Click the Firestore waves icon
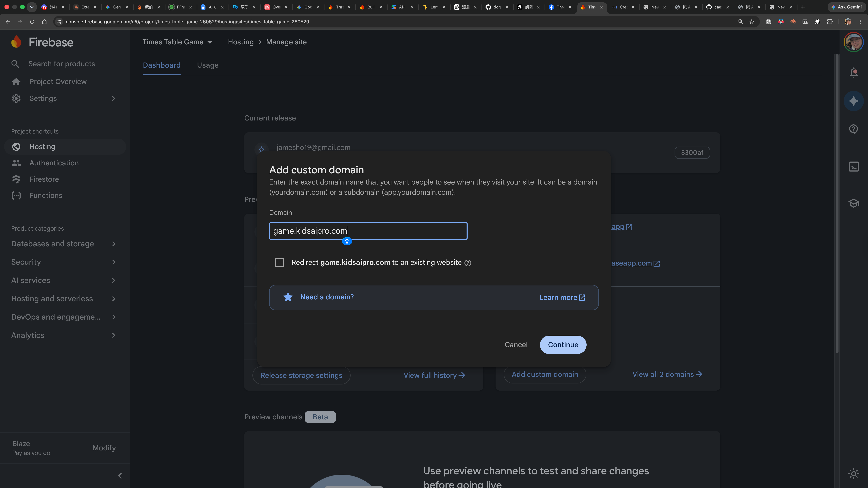 16,179
